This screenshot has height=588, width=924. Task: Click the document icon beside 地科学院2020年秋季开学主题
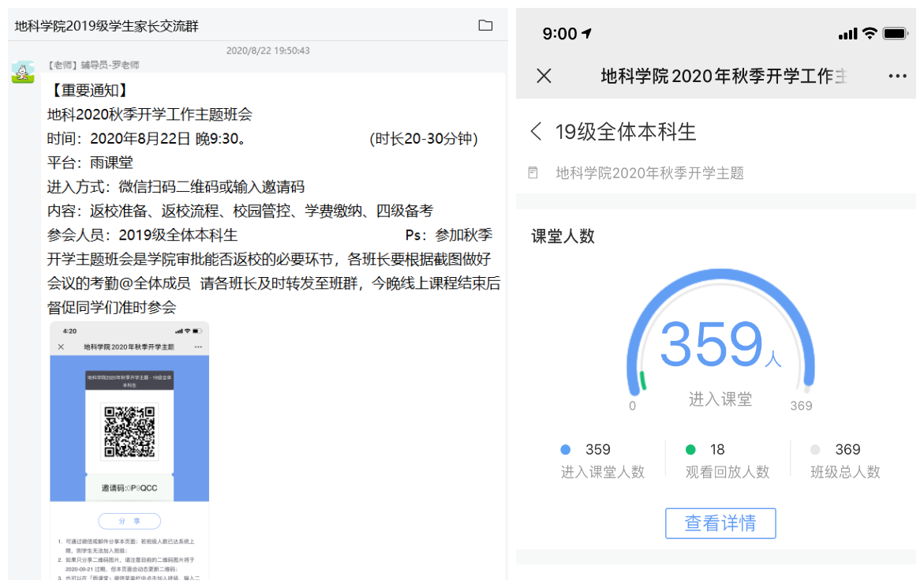(534, 173)
